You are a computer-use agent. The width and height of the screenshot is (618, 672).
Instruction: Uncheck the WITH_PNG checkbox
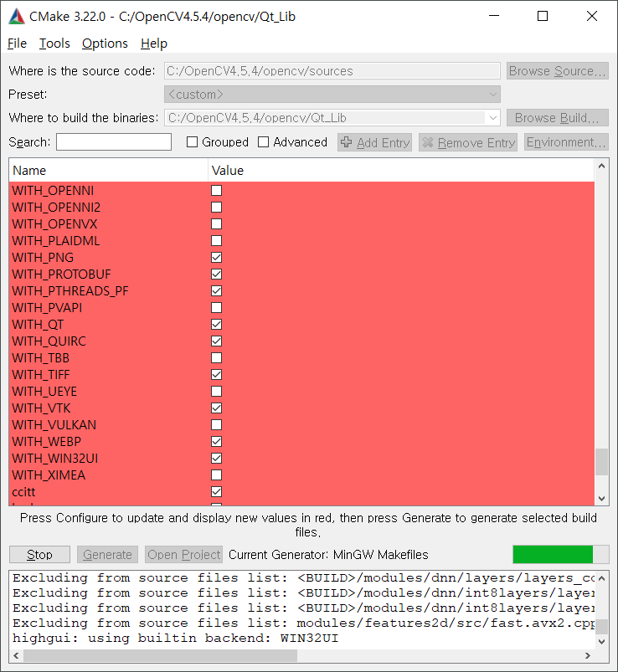[x=217, y=257]
